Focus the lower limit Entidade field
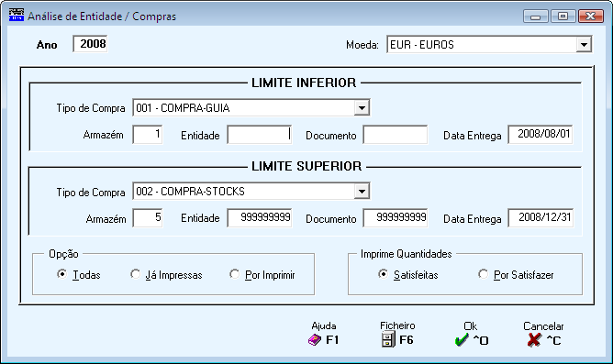 pyautogui.click(x=260, y=135)
